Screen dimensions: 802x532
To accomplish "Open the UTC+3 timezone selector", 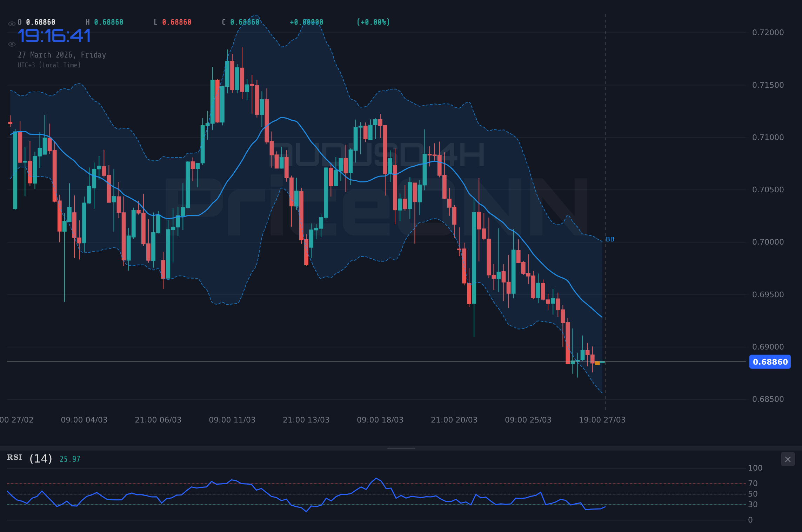I will tap(49, 65).
